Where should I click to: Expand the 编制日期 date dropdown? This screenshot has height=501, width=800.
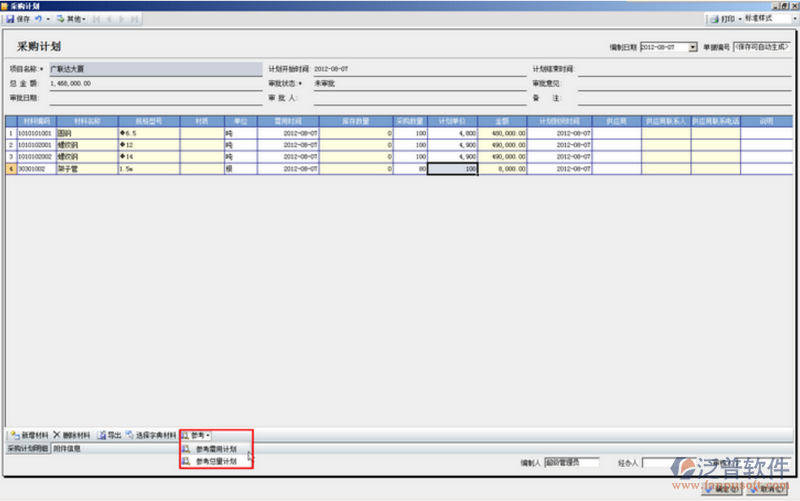695,47
